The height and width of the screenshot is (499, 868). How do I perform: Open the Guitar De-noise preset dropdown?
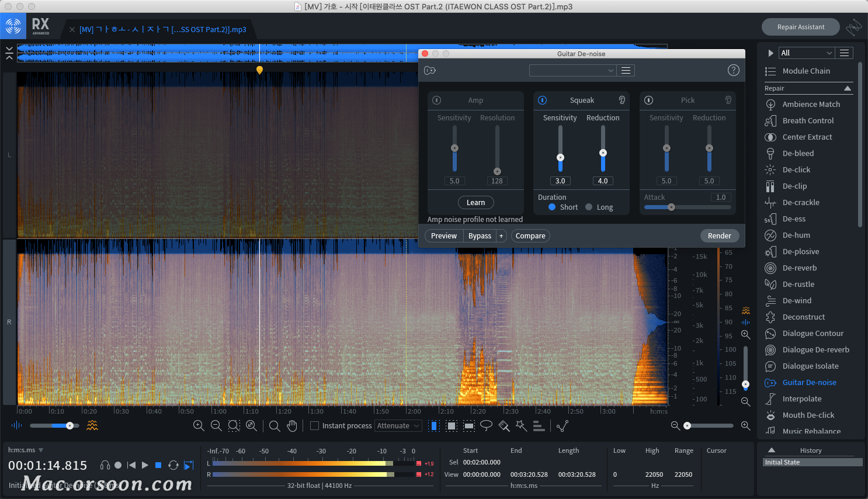tap(572, 70)
